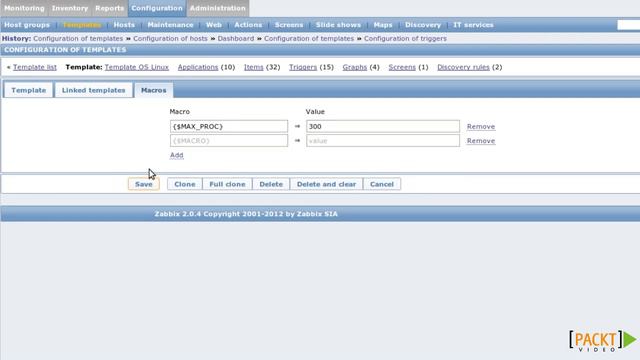Viewport: 640px width, 360px height.
Task: Click the Full clone button
Action: pos(227,184)
